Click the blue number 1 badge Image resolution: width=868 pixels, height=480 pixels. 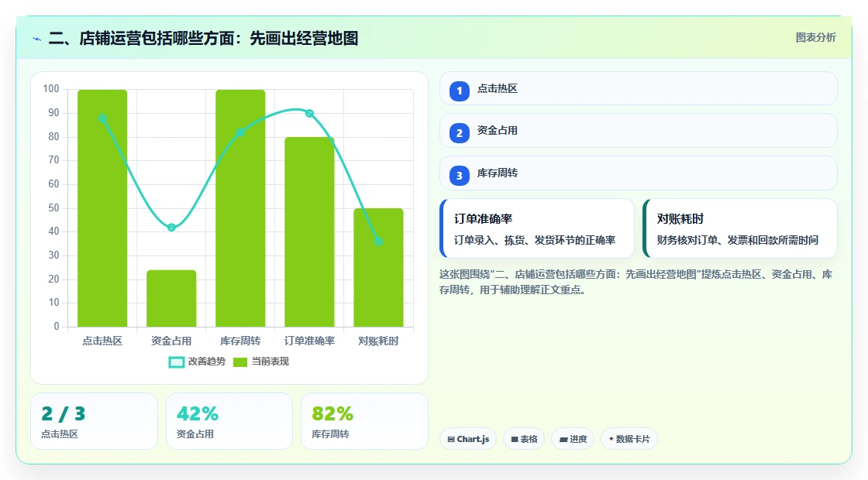click(460, 91)
